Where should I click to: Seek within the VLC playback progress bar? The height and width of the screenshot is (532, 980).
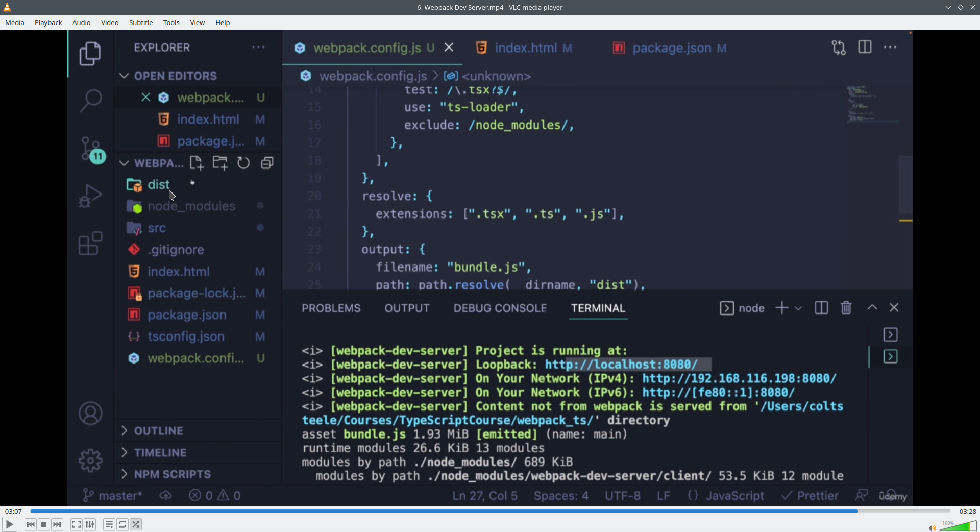pos(490,511)
